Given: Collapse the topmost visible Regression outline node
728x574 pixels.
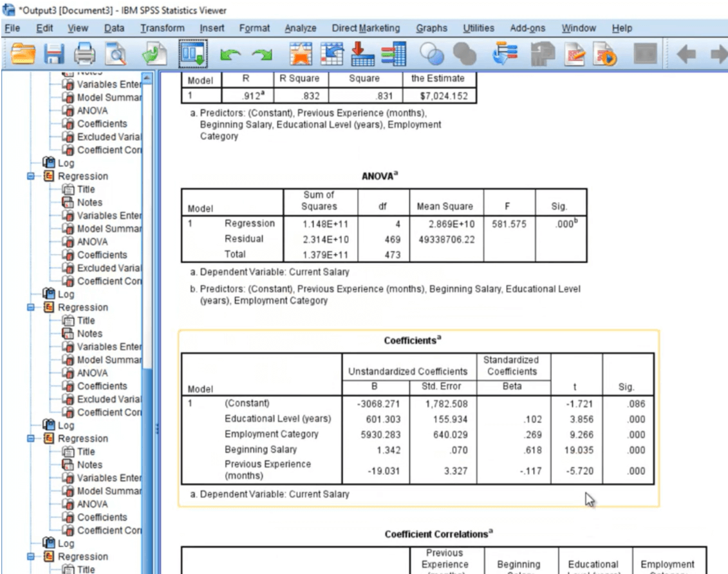Looking at the screenshot, I should 31,176.
